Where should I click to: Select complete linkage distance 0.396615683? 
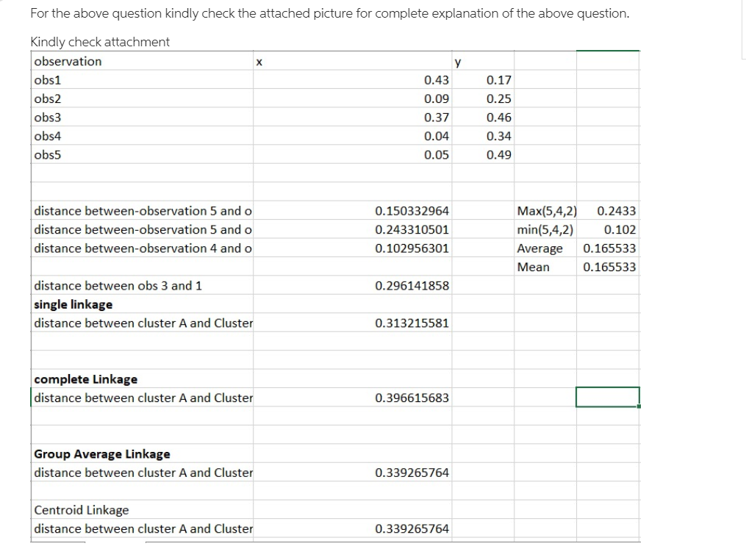pyautogui.click(x=353, y=398)
